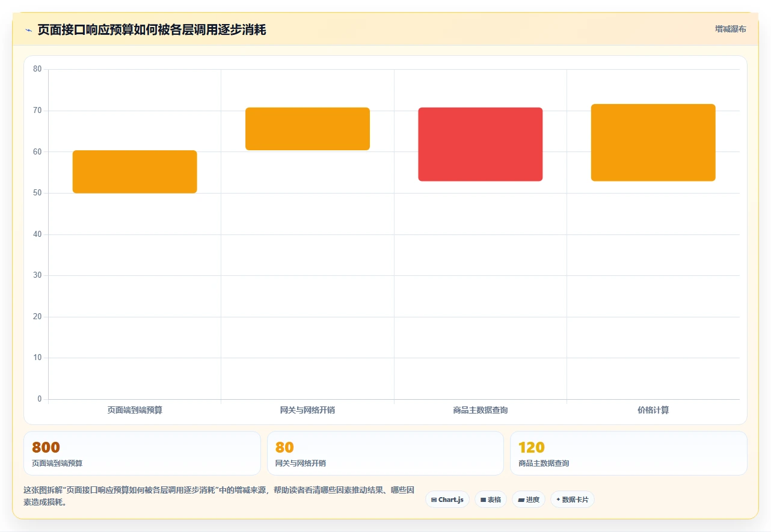Image resolution: width=771 pixels, height=532 pixels.
Task: Click the 增减瀑布 label in header
Action: [x=731, y=29]
